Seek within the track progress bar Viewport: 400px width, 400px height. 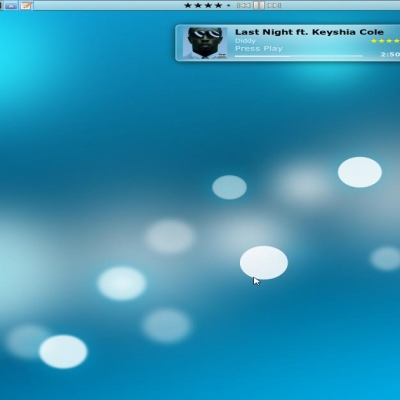coord(299,56)
